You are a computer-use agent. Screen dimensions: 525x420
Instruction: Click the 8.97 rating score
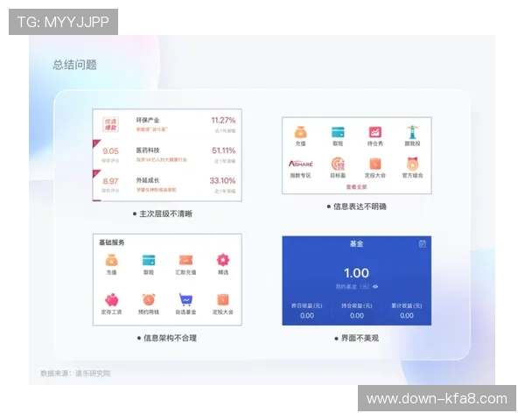tap(110, 181)
